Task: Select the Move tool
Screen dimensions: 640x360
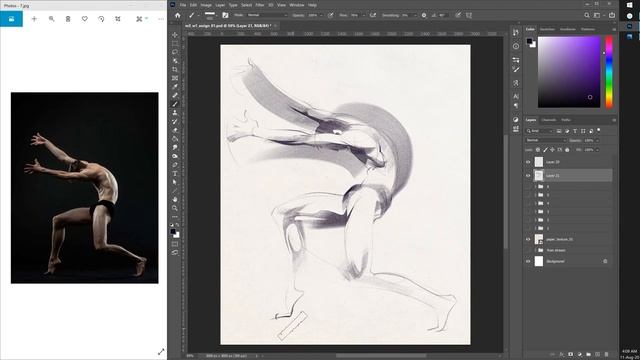Action: [175, 35]
